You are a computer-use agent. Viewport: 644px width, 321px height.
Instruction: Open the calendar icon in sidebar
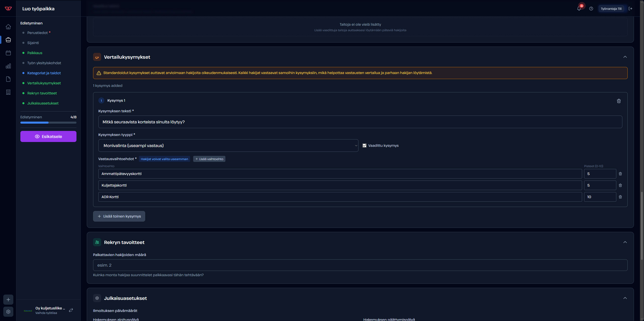(x=8, y=53)
